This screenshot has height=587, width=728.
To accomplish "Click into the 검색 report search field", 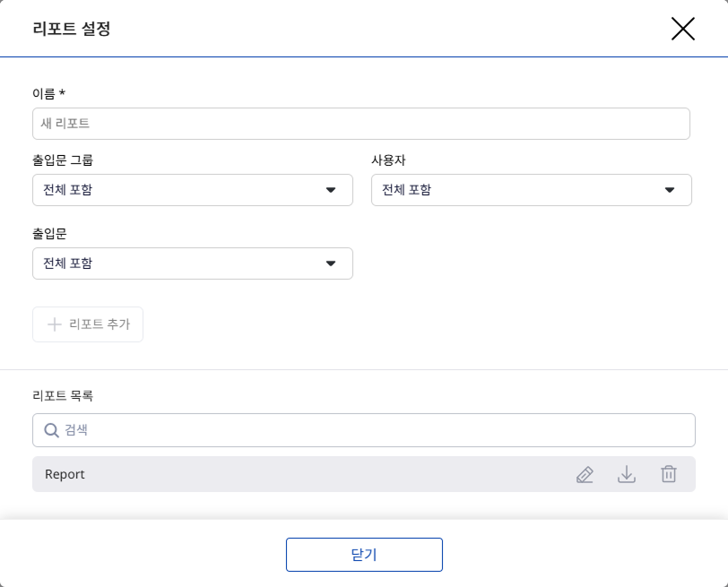I will [377, 430].
